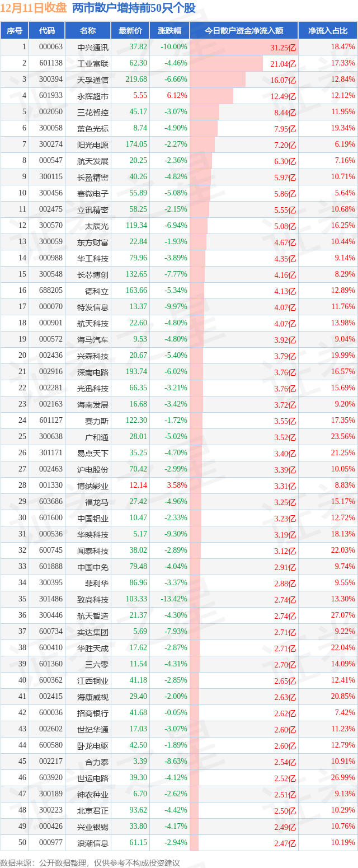This screenshot has height=868, width=358.
Task: Click stock name 沪电股份
Action: (93, 469)
